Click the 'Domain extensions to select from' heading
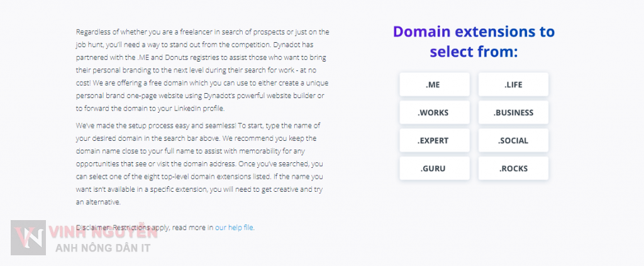644x266 pixels. point(474,42)
